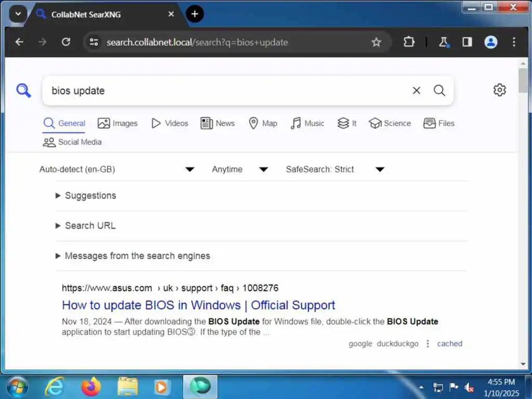Screen dimensions: 532x399
Task: Click the Action Center flag tray icon
Action: coord(454,387)
